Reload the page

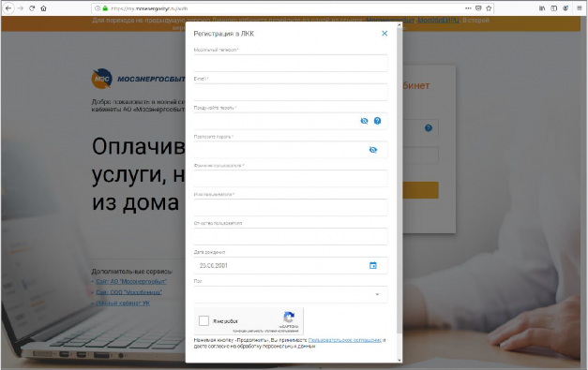point(32,8)
